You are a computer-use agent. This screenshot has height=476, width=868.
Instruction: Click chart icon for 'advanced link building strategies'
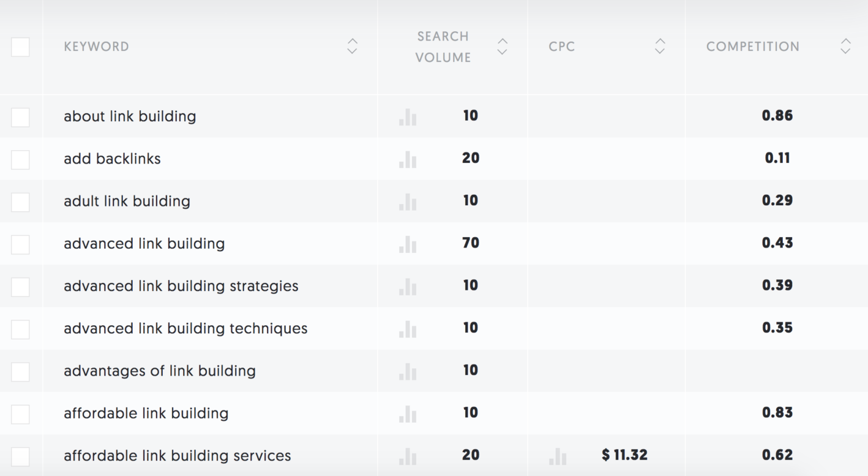[408, 286]
